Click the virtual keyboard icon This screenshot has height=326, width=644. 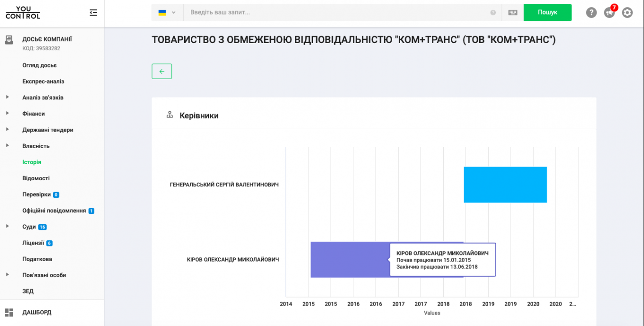coord(513,13)
